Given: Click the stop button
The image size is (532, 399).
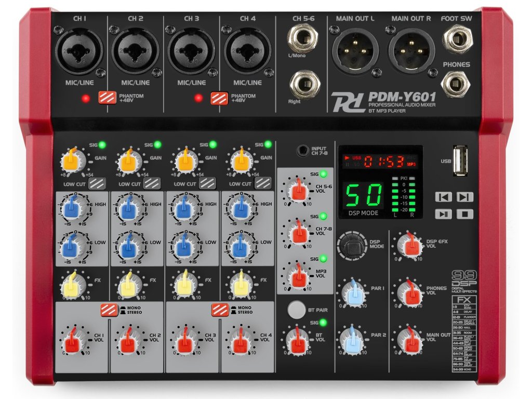Looking at the screenshot, I should [x=465, y=214].
